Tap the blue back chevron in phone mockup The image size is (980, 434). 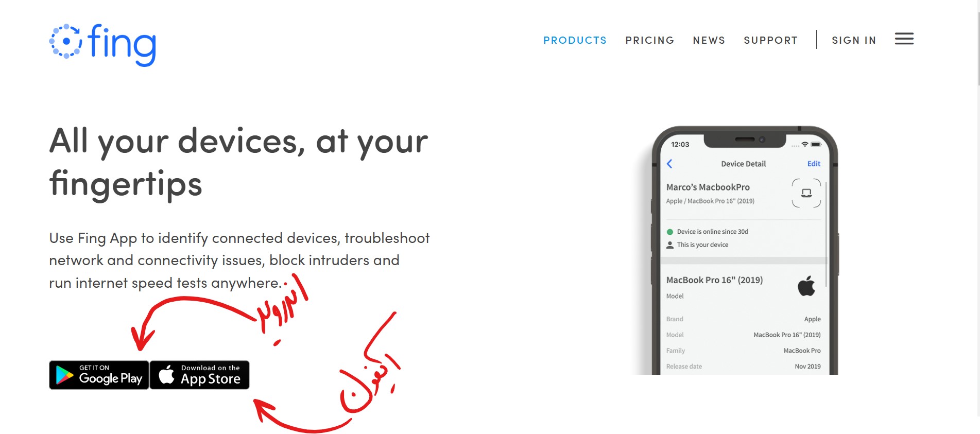click(669, 164)
